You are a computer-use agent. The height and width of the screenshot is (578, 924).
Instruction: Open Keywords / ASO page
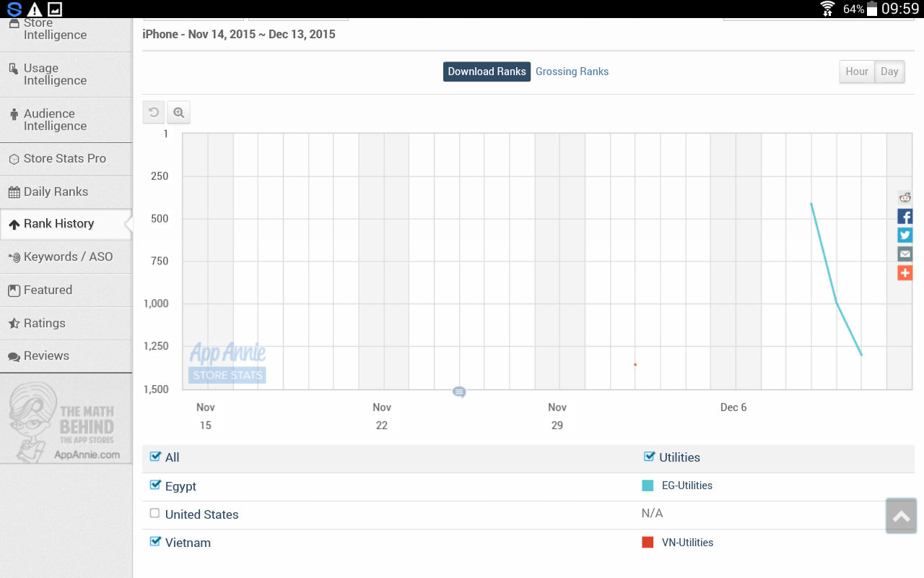pyautogui.click(x=66, y=257)
